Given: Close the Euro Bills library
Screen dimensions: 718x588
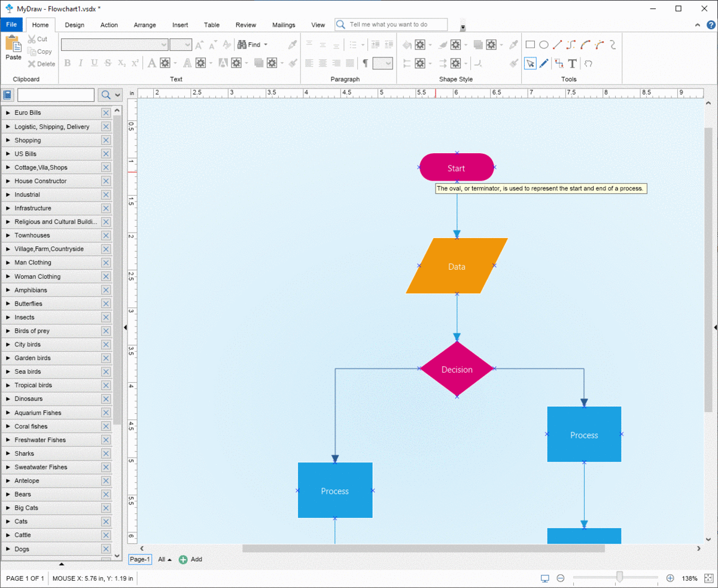Looking at the screenshot, I should pos(106,113).
